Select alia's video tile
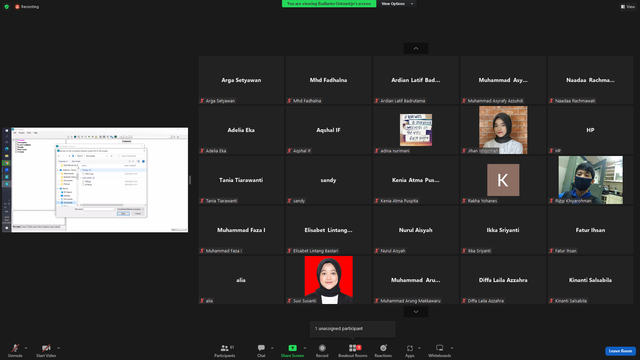640x360 pixels. point(241,280)
